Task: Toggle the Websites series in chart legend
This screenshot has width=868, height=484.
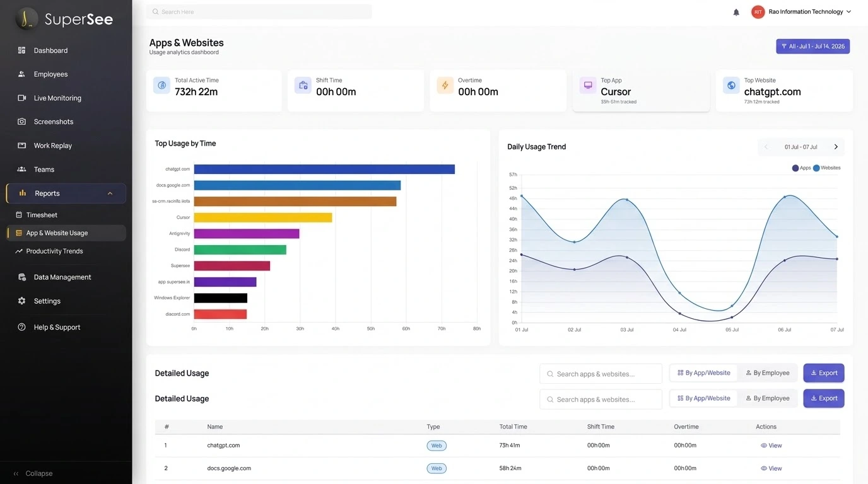Action: [827, 168]
